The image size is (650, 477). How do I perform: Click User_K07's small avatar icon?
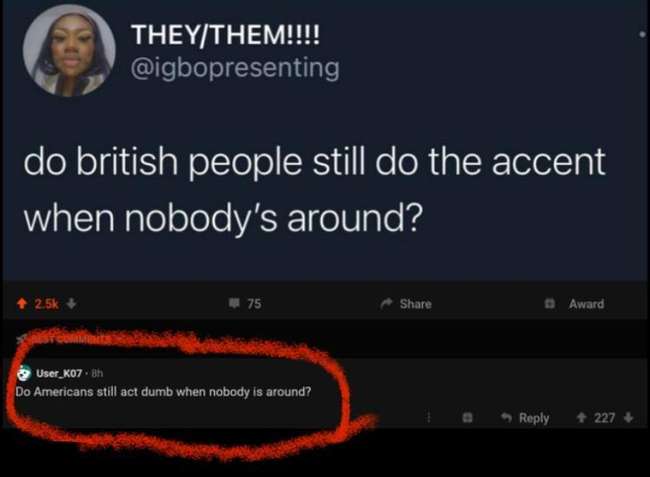(x=24, y=373)
